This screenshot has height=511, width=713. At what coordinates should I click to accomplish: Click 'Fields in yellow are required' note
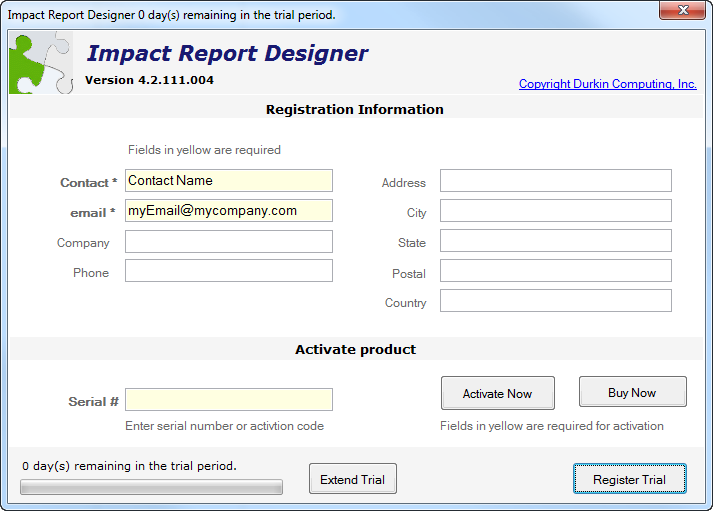(204, 150)
